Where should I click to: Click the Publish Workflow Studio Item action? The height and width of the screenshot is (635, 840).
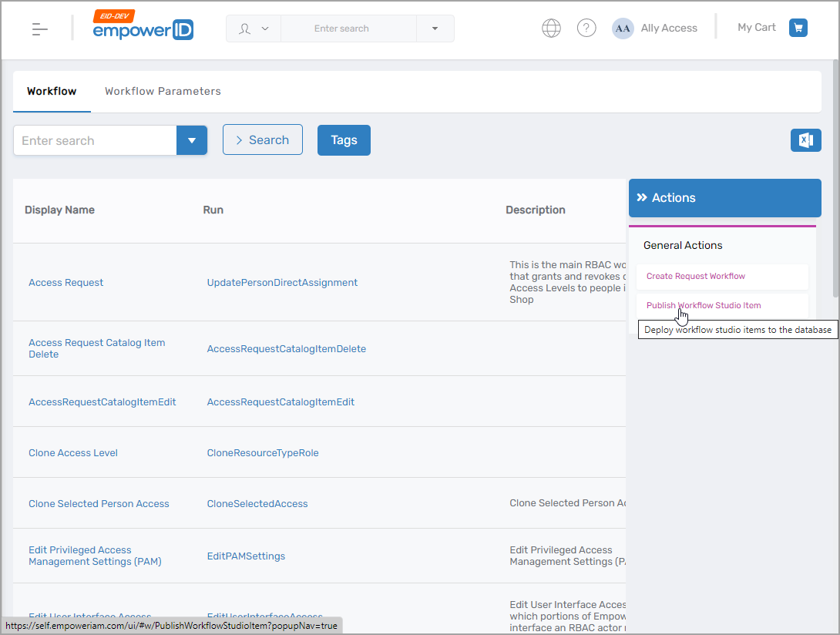pos(704,305)
